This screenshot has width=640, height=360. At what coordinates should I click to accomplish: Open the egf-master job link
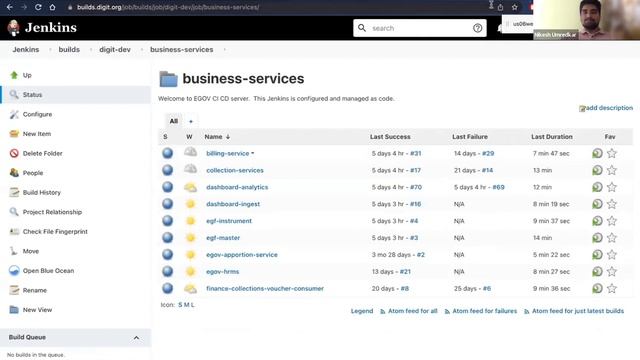click(x=223, y=238)
